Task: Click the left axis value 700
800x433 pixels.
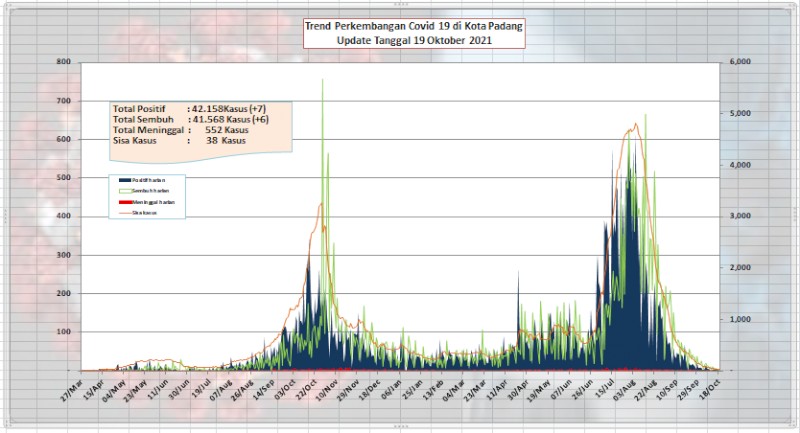Action: (64, 101)
